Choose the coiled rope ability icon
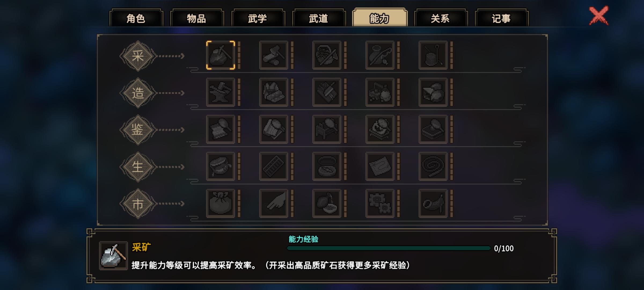 pyautogui.click(x=433, y=166)
